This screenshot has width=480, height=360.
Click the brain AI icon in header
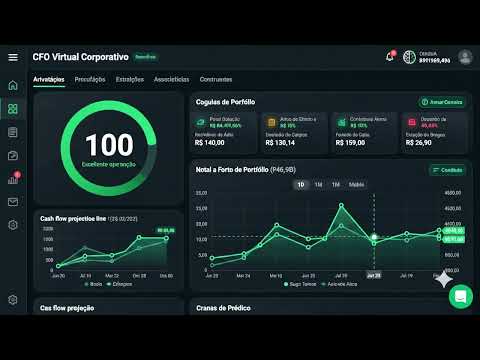tap(409, 57)
